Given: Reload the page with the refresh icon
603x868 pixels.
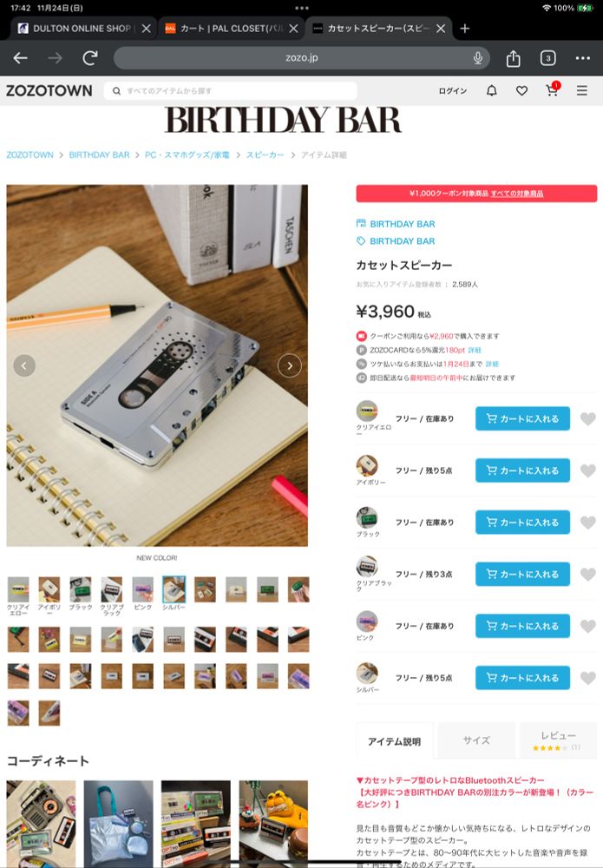Looking at the screenshot, I should [90, 57].
